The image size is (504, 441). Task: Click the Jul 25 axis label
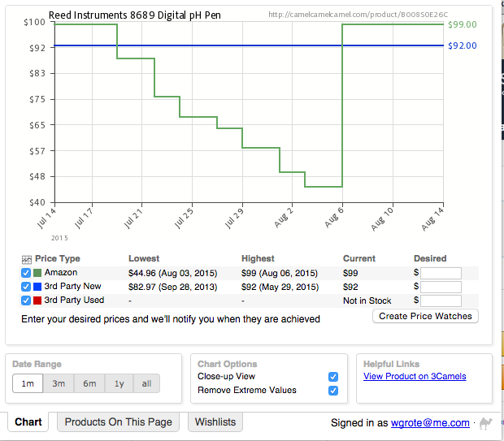coord(184,218)
